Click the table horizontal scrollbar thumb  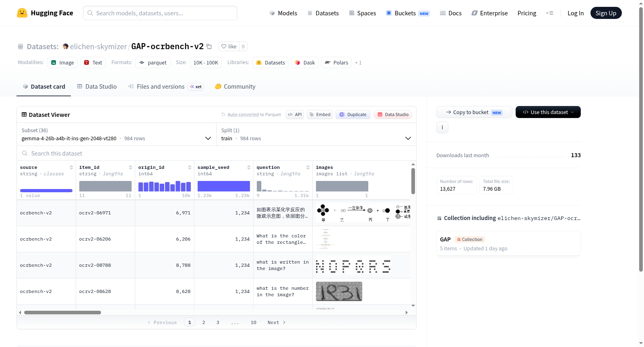[x=62, y=312]
